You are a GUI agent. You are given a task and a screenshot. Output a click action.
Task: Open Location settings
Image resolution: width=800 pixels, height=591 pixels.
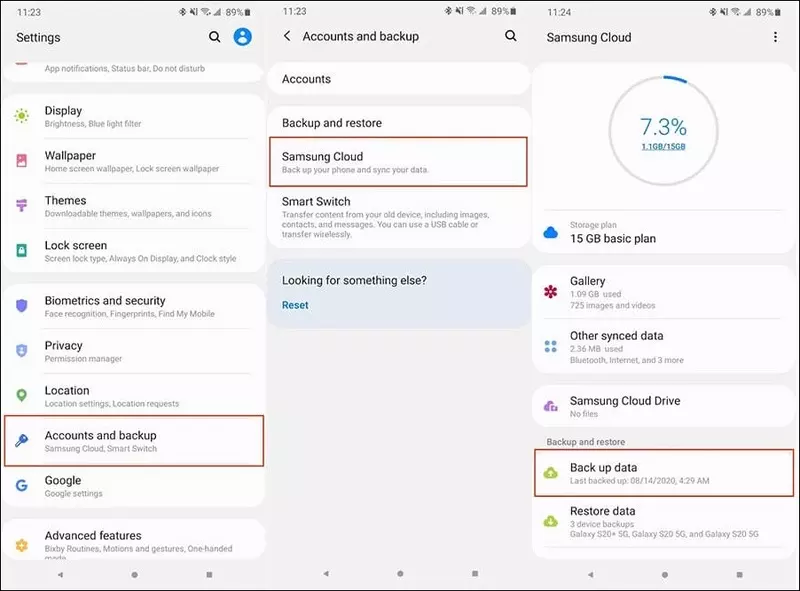coord(134,396)
